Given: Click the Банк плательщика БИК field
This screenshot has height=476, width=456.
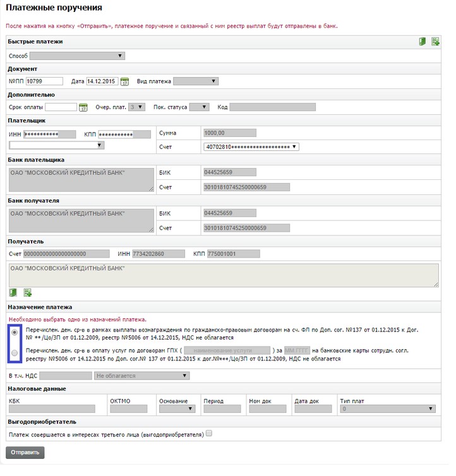Looking at the screenshot, I should [230, 172].
